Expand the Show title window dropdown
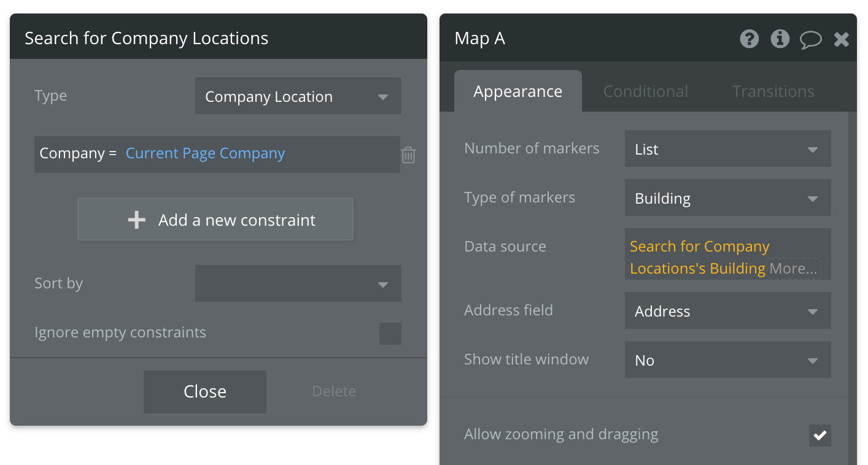This screenshot has height=465, width=868. click(x=727, y=360)
